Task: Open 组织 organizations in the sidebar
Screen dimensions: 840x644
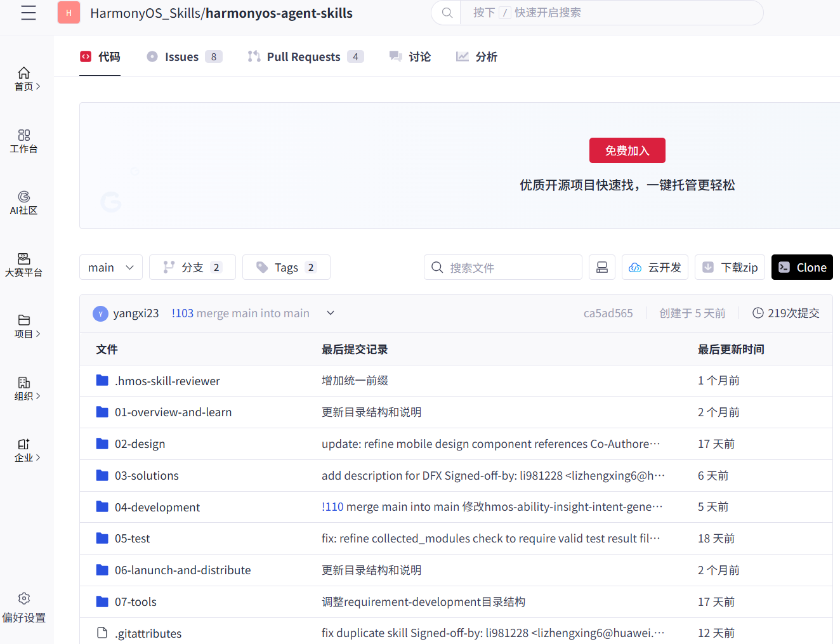Action: 27,389
